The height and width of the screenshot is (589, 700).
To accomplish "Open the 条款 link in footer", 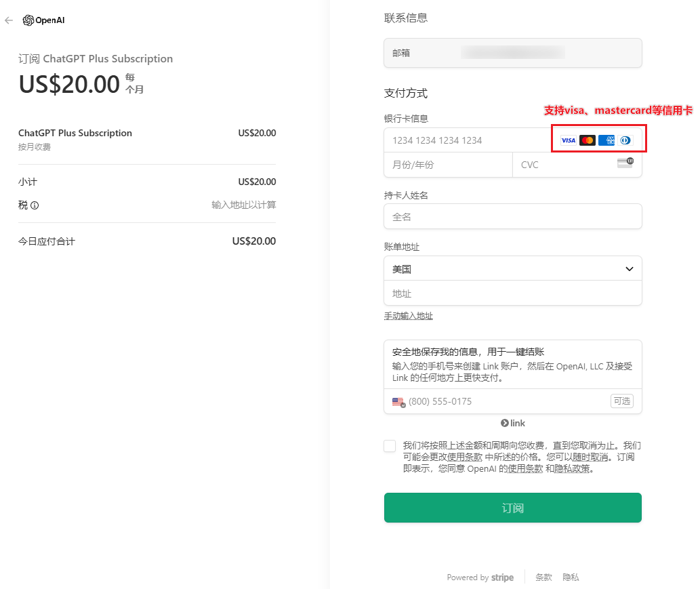I will (x=543, y=577).
